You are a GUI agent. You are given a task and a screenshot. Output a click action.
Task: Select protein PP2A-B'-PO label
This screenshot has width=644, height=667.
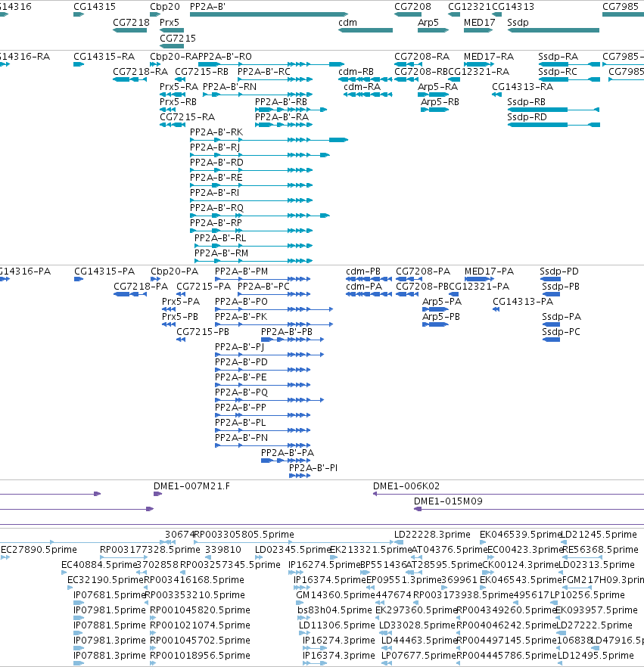241,302
